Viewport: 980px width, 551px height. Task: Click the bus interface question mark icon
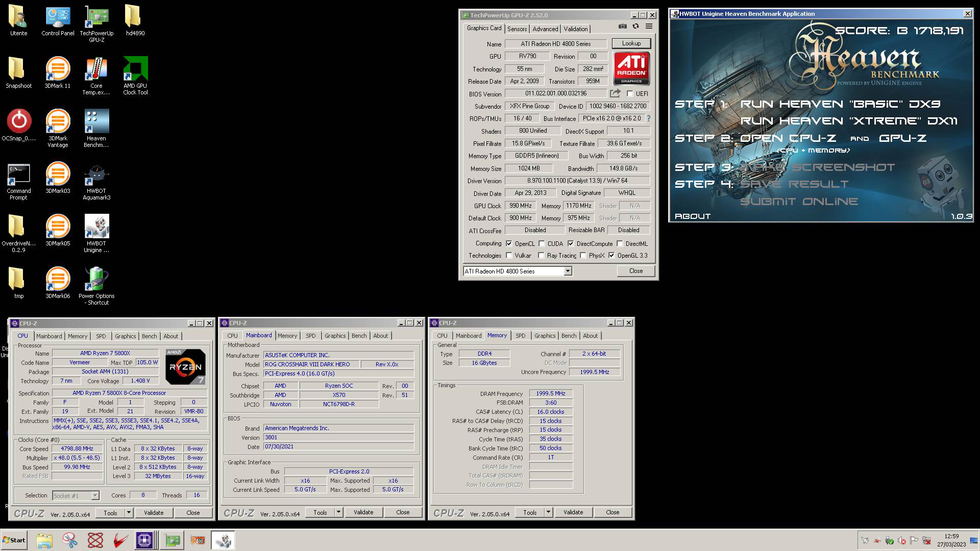649,118
